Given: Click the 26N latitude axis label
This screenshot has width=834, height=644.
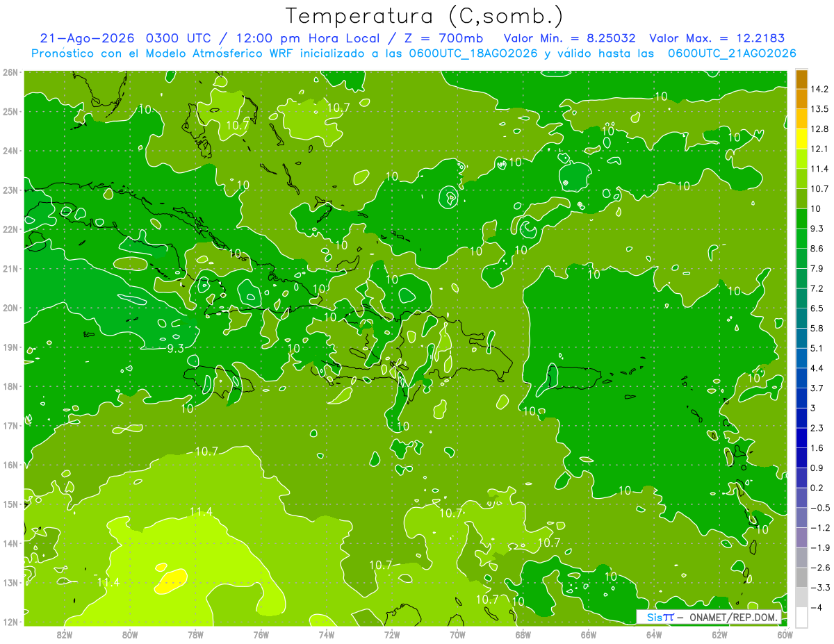Looking at the screenshot, I should pos(10,72).
